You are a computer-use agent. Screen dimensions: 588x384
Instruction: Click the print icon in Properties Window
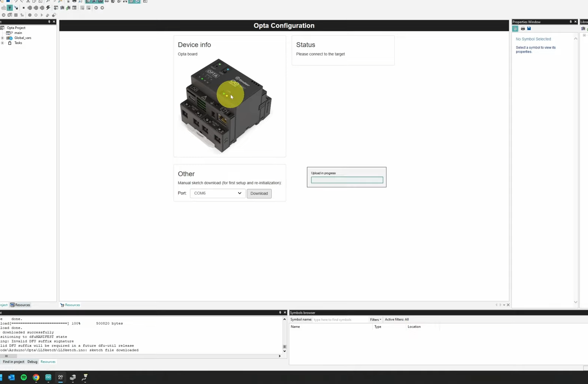[x=523, y=29]
